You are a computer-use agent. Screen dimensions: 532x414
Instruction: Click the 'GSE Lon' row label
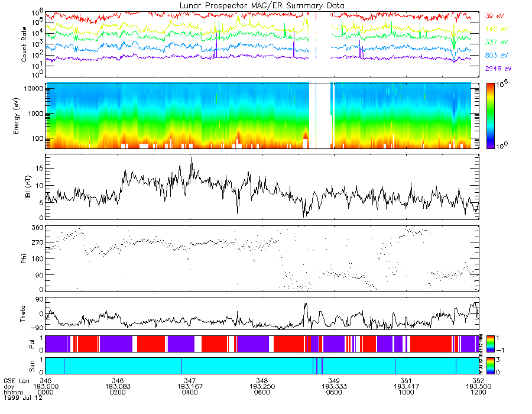[17, 381]
